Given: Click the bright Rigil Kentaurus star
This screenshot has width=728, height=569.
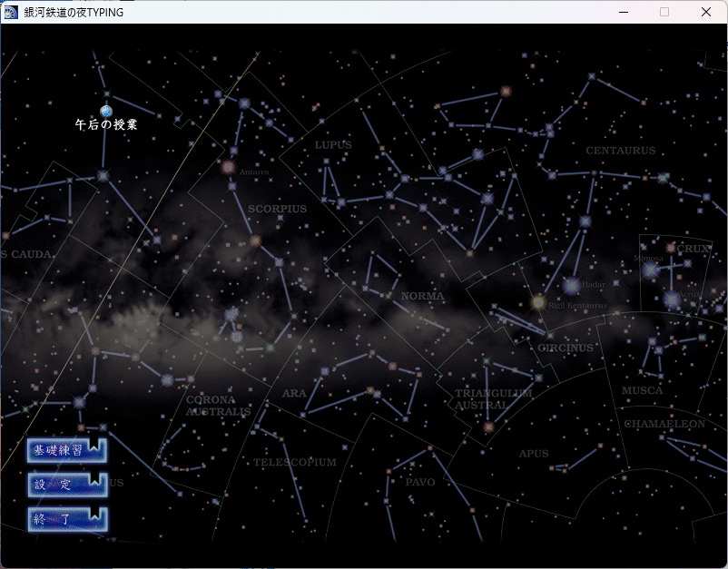Looking at the screenshot, I should coord(538,302).
